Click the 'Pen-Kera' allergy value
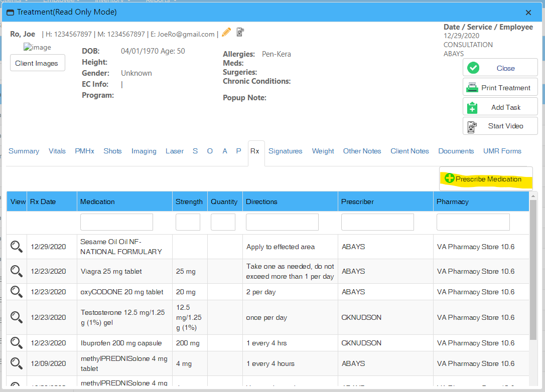The height and width of the screenshot is (392, 545). pyautogui.click(x=277, y=54)
